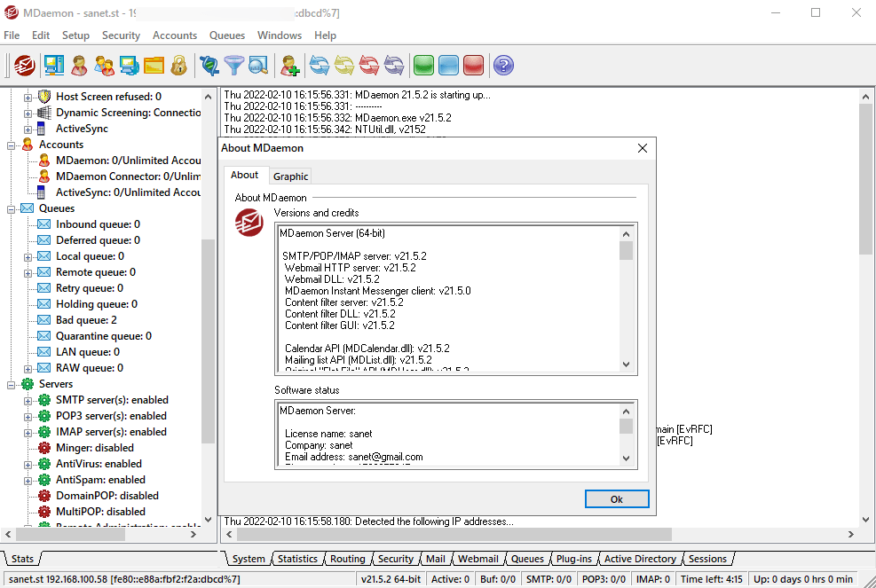This screenshot has height=588, width=876.
Task: Click the v21.5.2 64-bit status bar entry
Action: pos(391,579)
